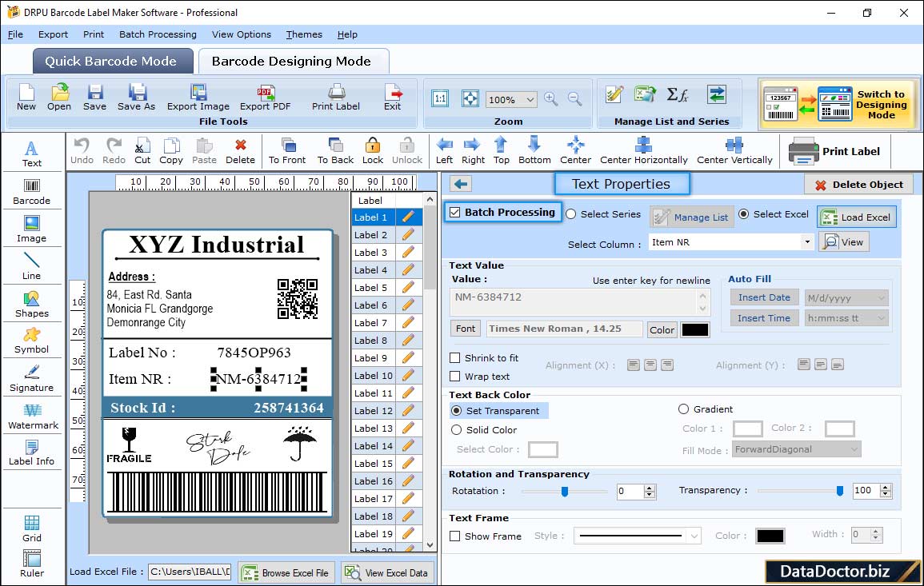Click the Load Excel button
Image resolution: width=924 pixels, height=586 pixels.
coord(857,217)
